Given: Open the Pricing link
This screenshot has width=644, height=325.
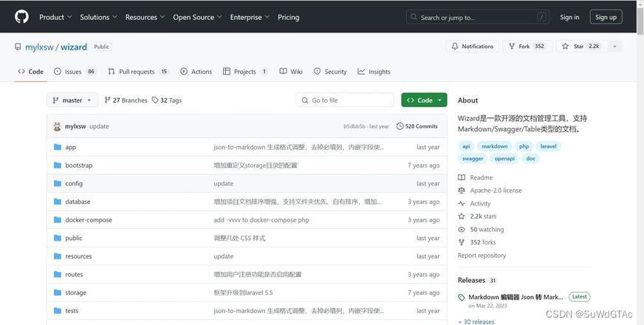Looking at the screenshot, I should pyautogui.click(x=288, y=17).
